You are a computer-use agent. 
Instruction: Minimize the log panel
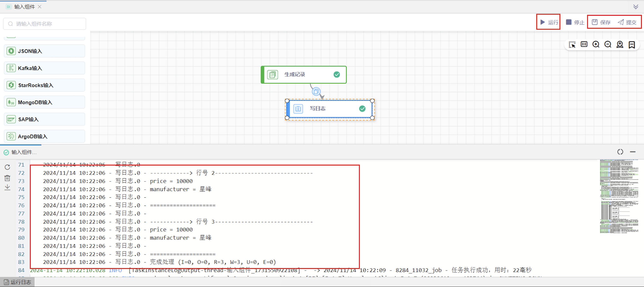click(x=632, y=152)
